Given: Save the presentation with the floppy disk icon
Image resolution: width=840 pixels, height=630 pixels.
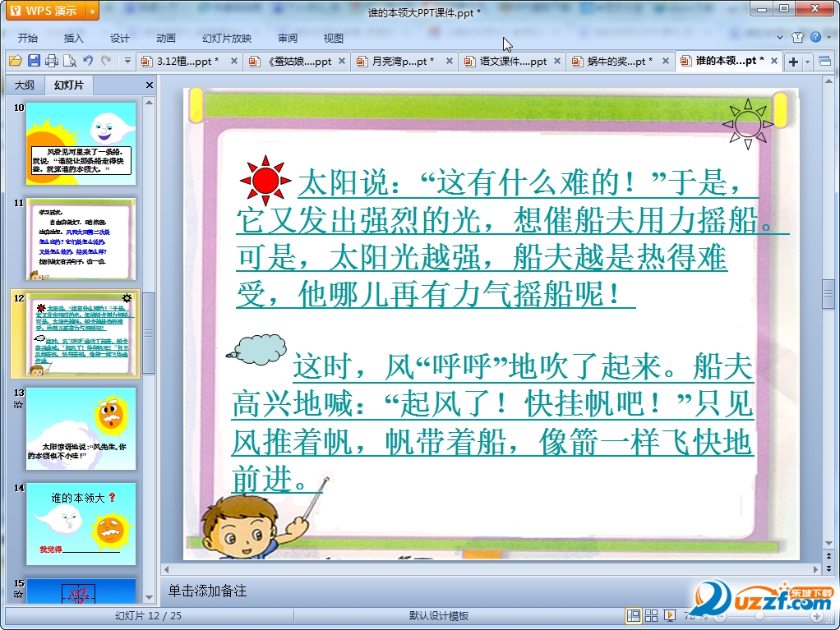Looking at the screenshot, I should coord(34,61).
